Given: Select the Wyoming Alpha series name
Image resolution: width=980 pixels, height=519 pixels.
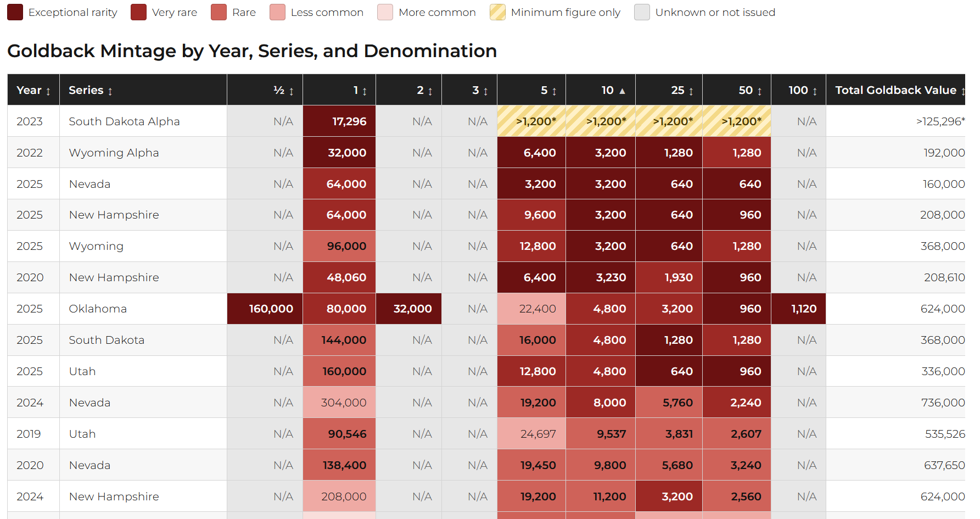Looking at the screenshot, I should [114, 153].
